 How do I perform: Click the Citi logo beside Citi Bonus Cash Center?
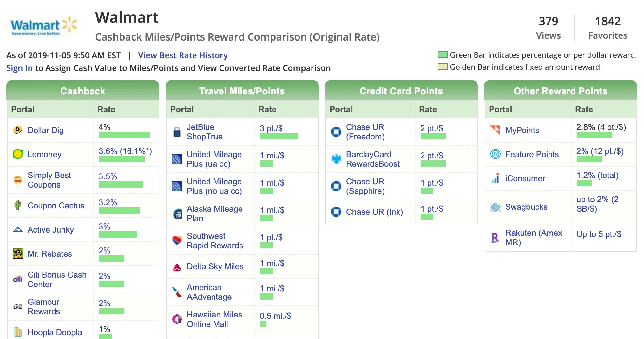pyautogui.click(x=18, y=279)
